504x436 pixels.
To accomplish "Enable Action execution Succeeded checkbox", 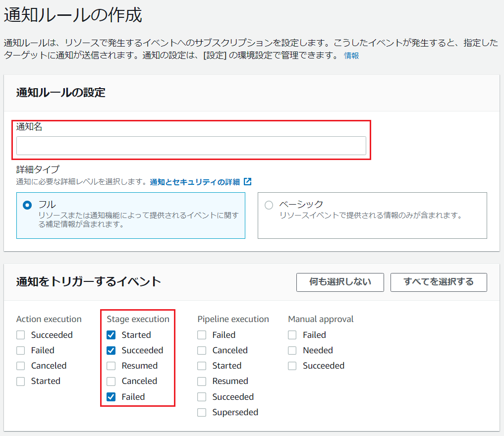I will (20, 335).
